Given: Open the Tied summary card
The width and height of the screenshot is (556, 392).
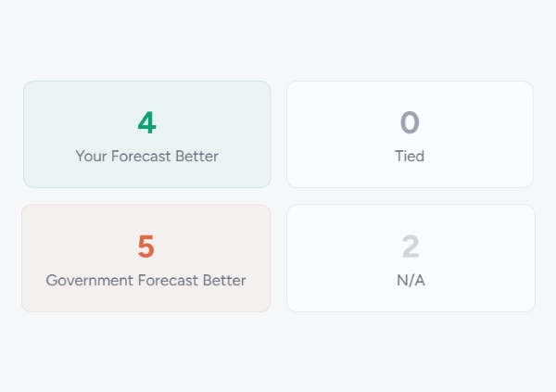Looking at the screenshot, I should click(482, 134).
